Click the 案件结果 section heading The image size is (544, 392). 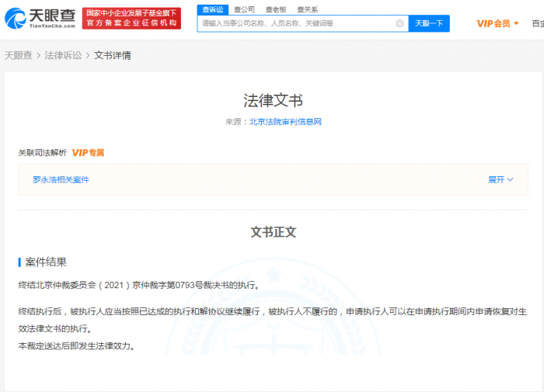tap(46, 262)
